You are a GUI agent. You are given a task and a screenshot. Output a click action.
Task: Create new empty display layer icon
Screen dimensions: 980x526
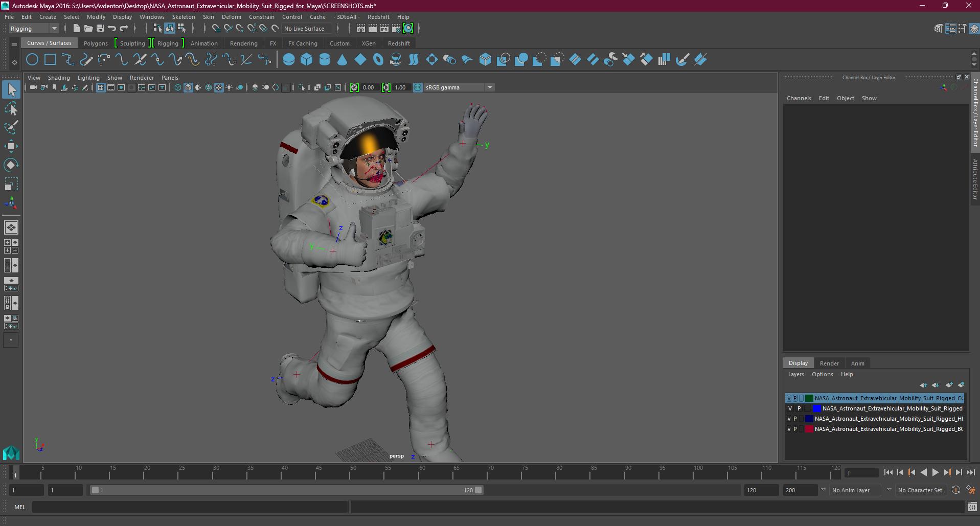949,385
